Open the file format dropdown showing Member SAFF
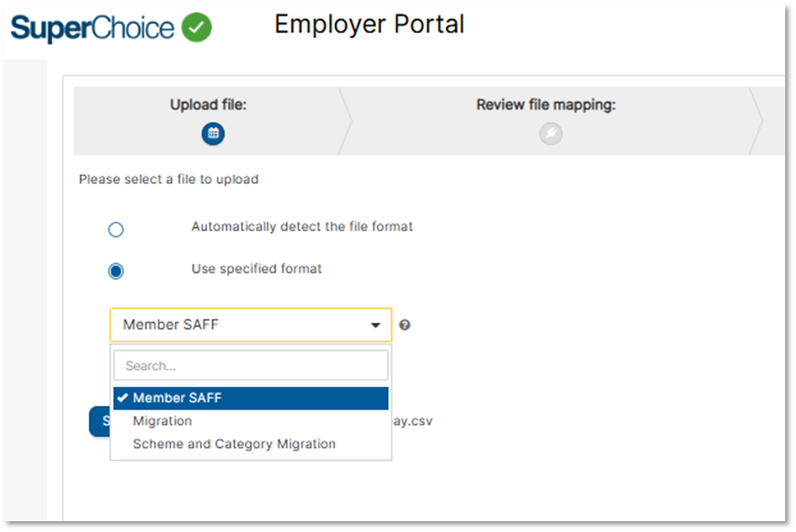This screenshot has height=532, width=796. coord(250,324)
